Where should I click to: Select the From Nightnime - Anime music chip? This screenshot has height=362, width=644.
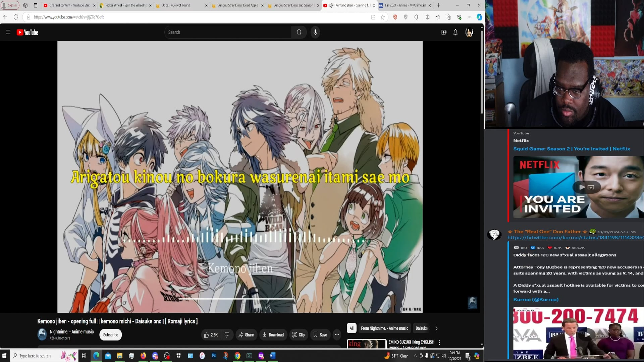(x=384, y=328)
